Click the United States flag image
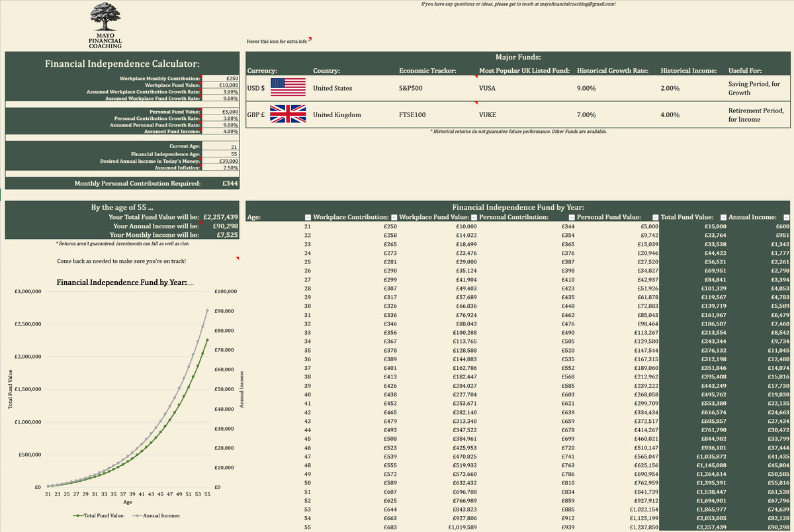This screenshot has height=532, width=794. (288, 88)
